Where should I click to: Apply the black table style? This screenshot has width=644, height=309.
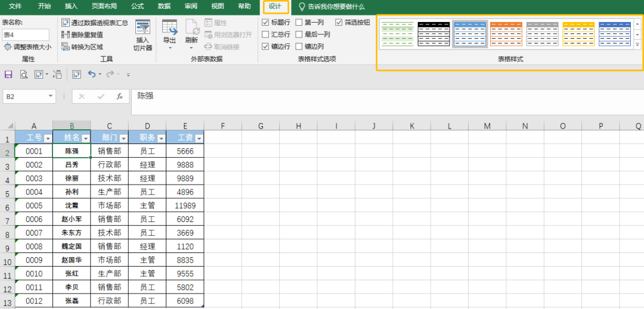[x=434, y=34]
